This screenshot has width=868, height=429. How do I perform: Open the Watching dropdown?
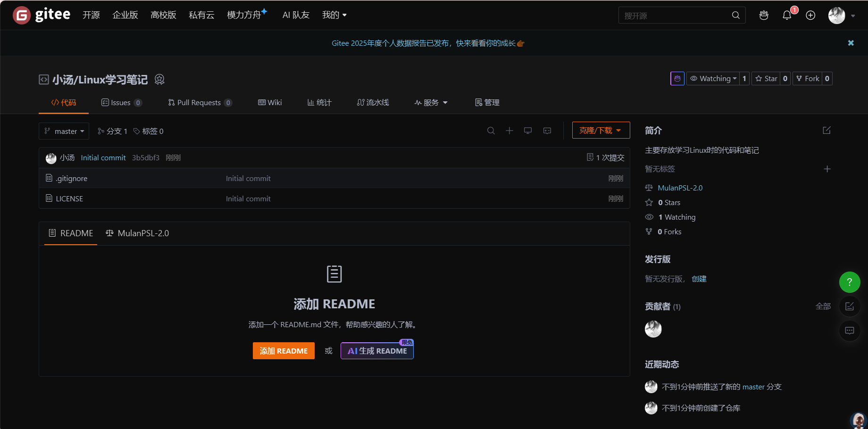point(713,78)
